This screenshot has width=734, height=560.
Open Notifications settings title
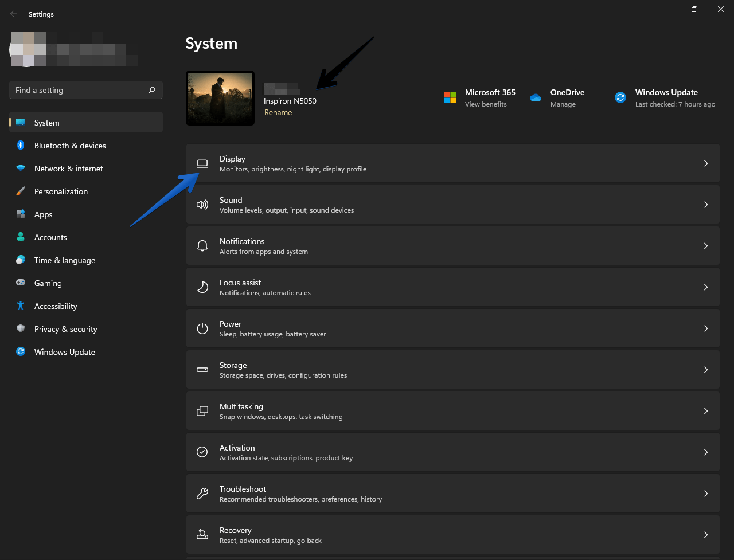(242, 241)
